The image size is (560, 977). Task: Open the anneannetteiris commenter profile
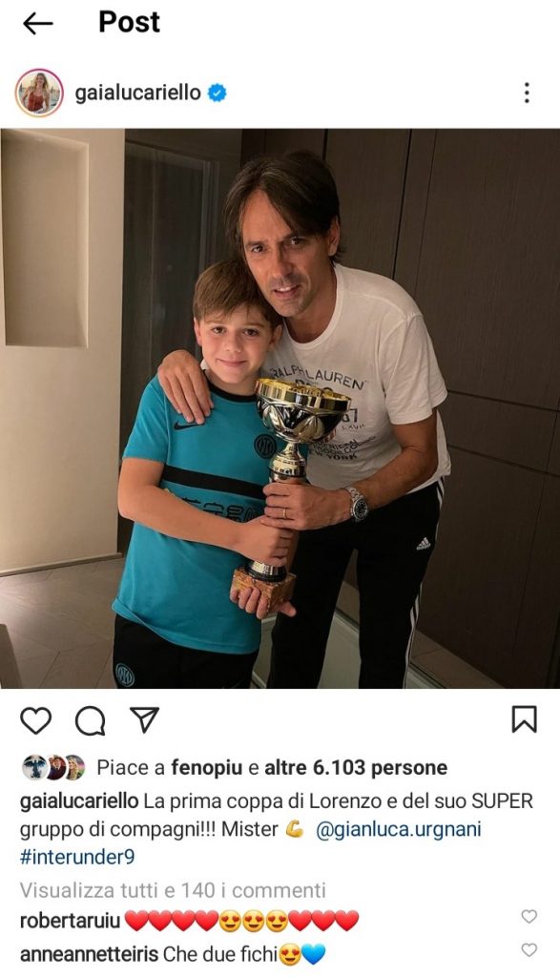coord(90,954)
